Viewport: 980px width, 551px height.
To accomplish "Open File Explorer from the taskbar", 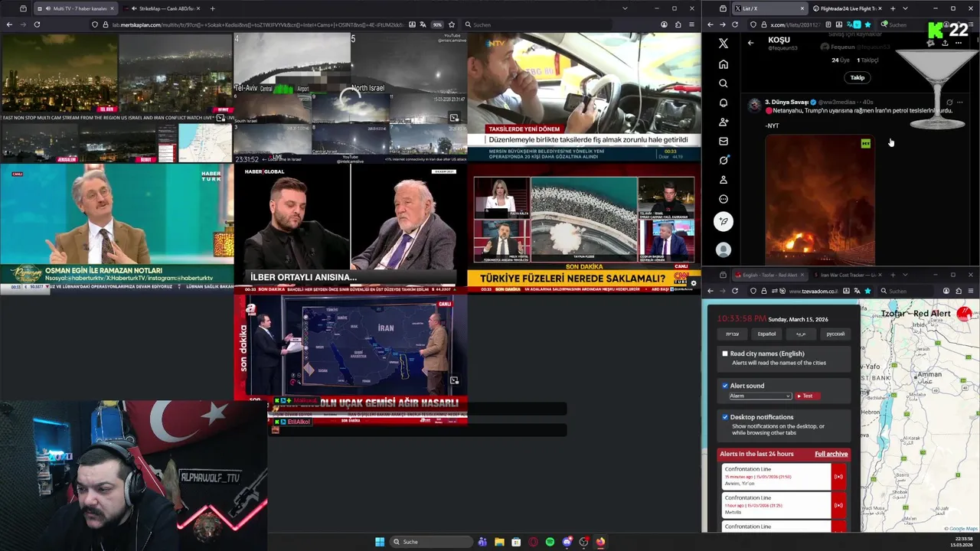I will coord(499,542).
